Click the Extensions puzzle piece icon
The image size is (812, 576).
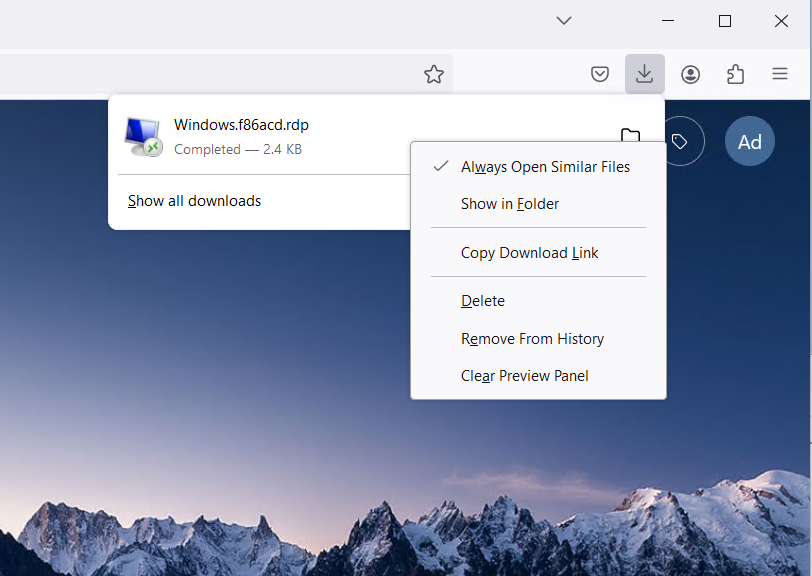735,75
